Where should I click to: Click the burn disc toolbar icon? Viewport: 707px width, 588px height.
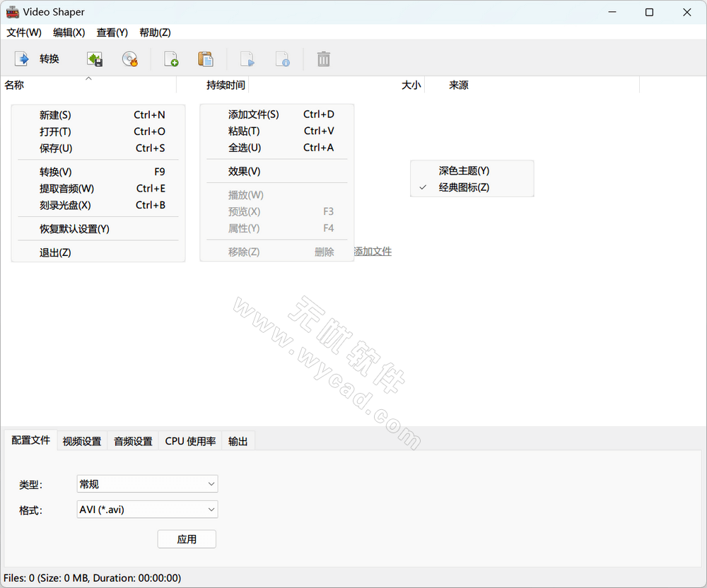(129, 59)
